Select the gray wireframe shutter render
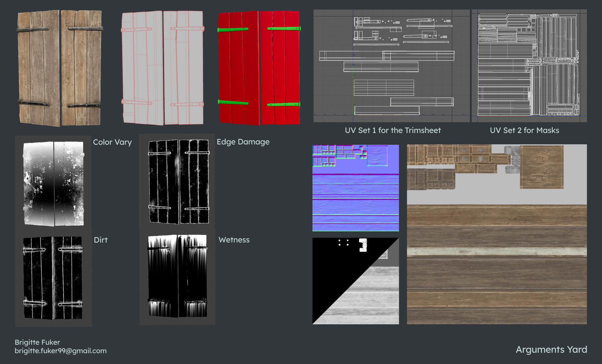The width and height of the screenshot is (602, 364). pyautogui.click(x=162, y=67)
